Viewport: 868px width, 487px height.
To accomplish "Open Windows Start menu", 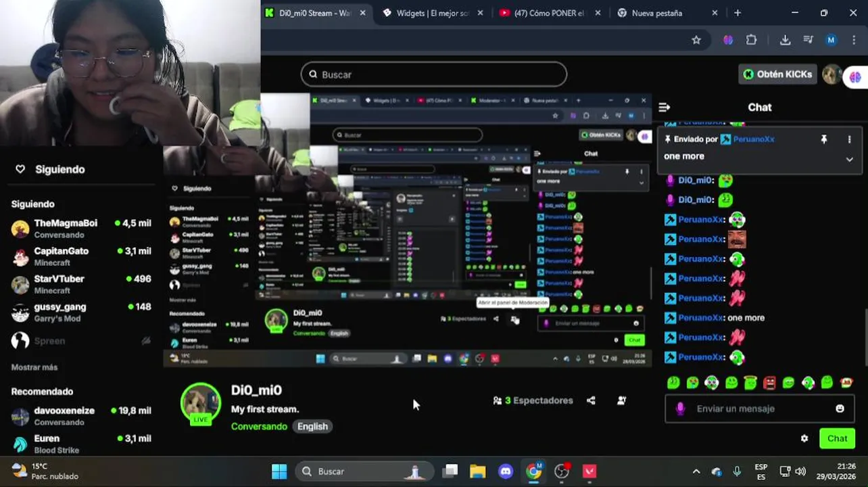I will 279,471.
